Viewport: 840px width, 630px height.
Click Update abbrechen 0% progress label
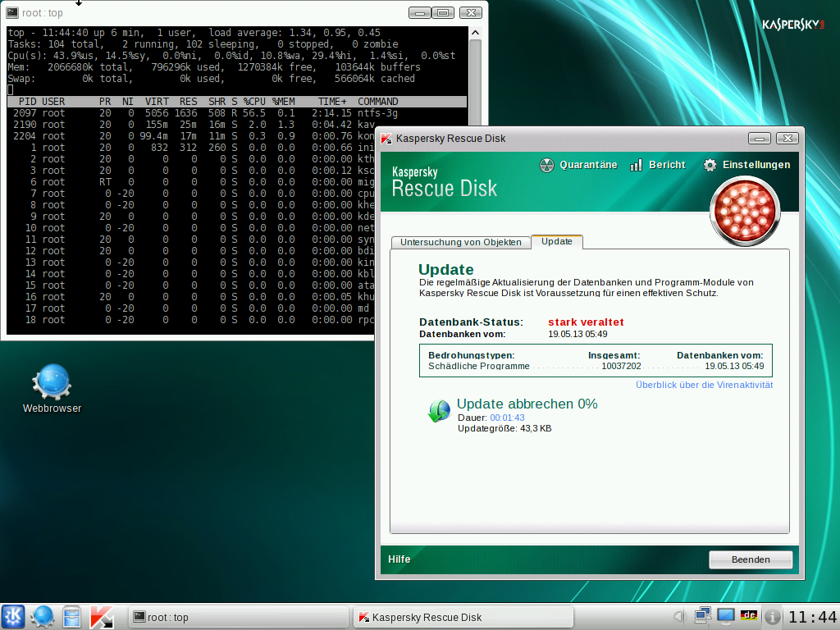(527, 404)
